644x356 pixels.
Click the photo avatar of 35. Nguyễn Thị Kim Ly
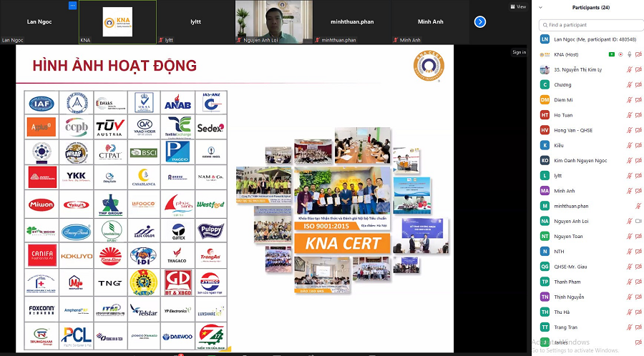click(545, 70)
